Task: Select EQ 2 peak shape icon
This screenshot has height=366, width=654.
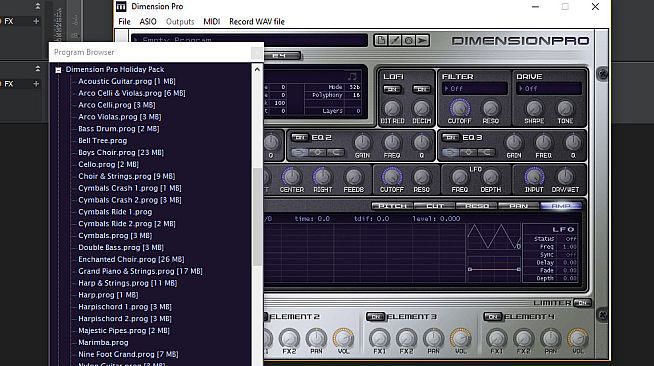Action: (317, 153)
